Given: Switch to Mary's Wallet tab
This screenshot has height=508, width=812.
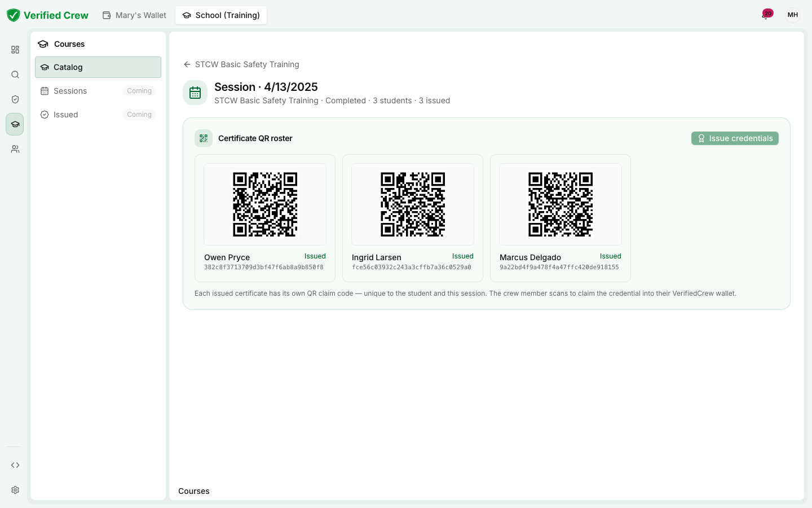Looking at the screenshot, I should (134, 15).
